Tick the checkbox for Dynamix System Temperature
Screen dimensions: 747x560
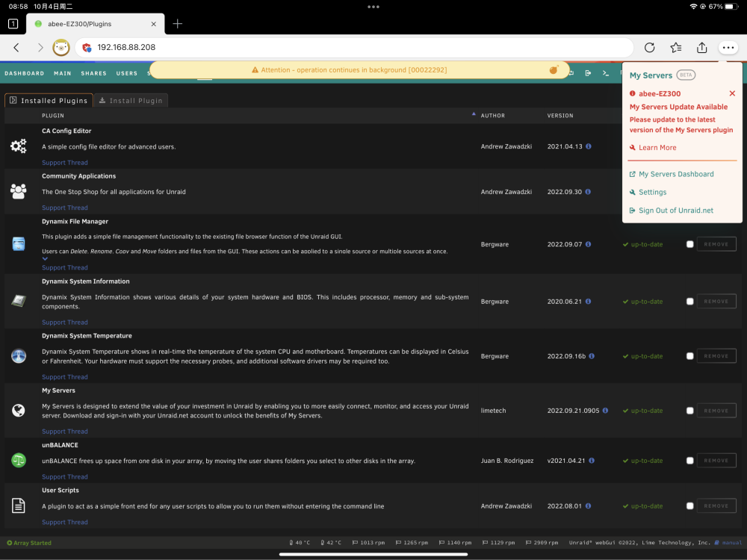coord(689,355)
